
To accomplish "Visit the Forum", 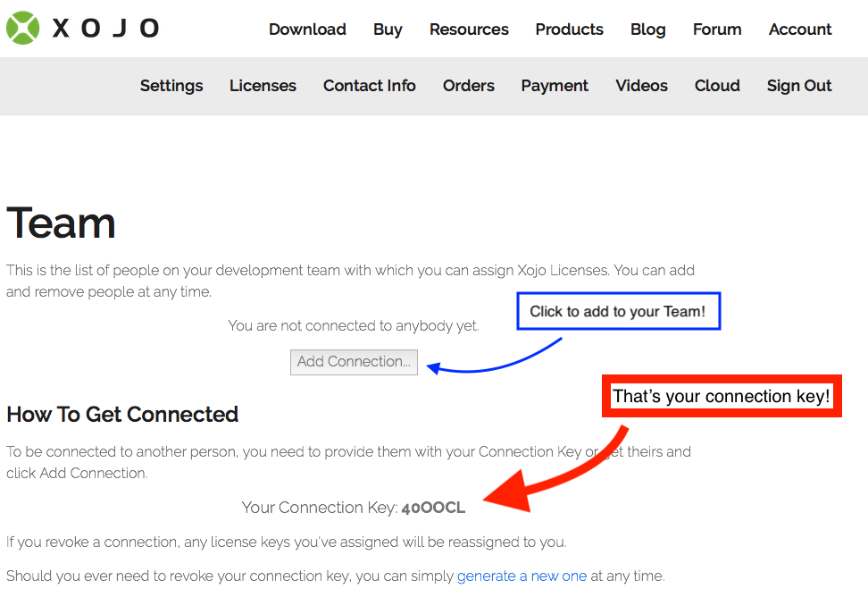I will point(717,29).
